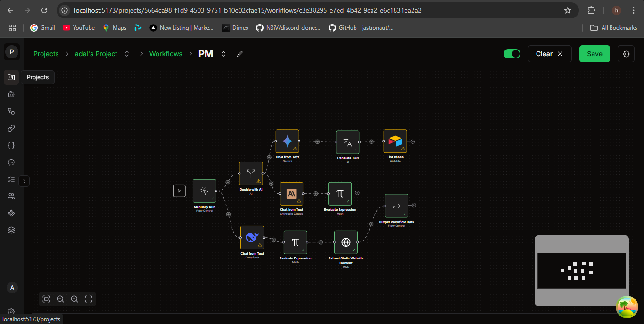This screenshot has width=644, height=324.
Task: Open the adel's Project switcher dropdown
Action: [x=126, y=54]
